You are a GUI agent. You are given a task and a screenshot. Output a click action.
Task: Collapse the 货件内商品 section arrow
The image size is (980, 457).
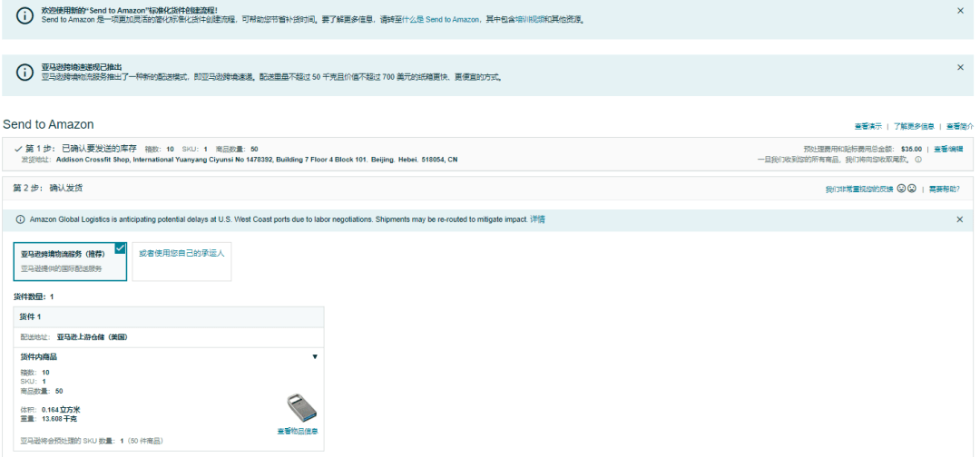click(x=315, y=357)
